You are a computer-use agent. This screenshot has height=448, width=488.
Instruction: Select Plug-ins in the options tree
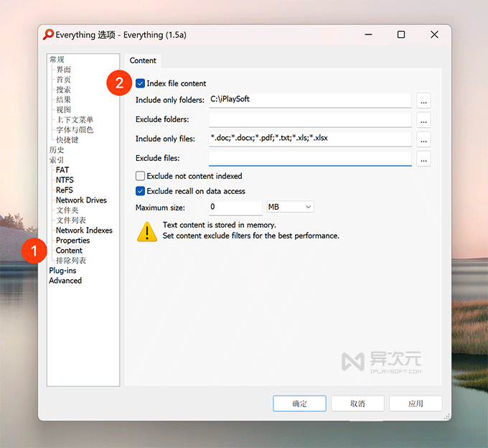[x=62, y=271]
